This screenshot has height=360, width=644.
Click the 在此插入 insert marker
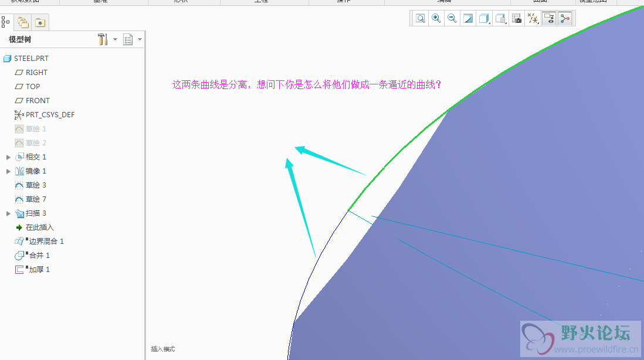pos(39,227)
